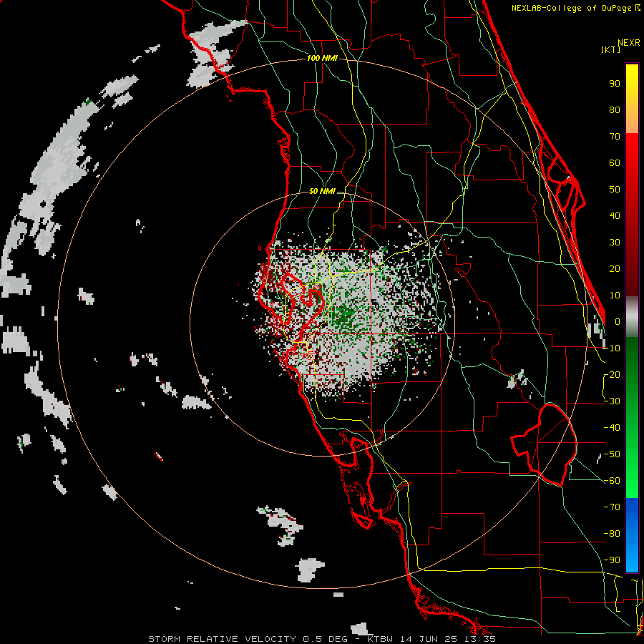Viewport: 644px width, 644px height.
Task: Click the "100 NMI" range ring label
Action: [322, 59]
